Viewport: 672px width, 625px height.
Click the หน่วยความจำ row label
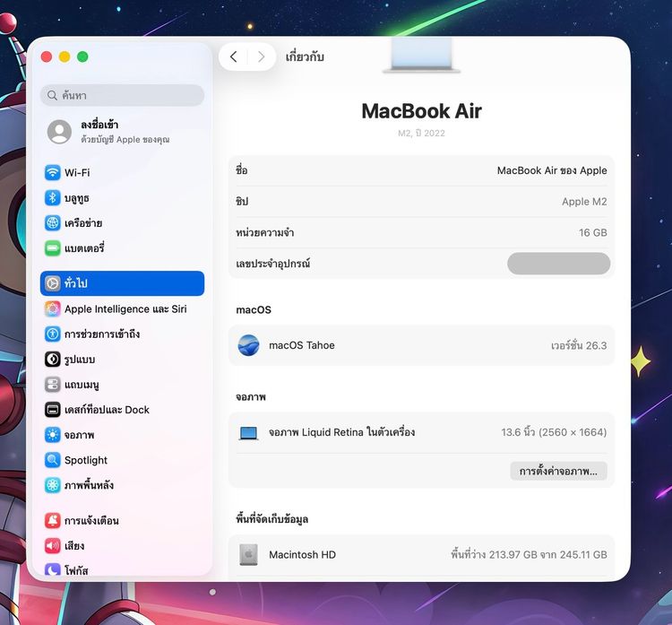pyautogui.click(x=265, y=232)
